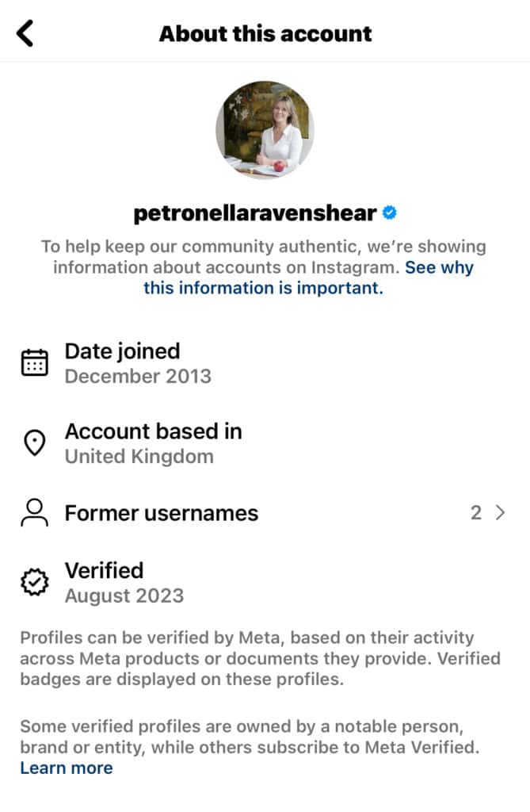Tap the Account based in label
Viewport: 530px width, 812px height.
(153, 431)
